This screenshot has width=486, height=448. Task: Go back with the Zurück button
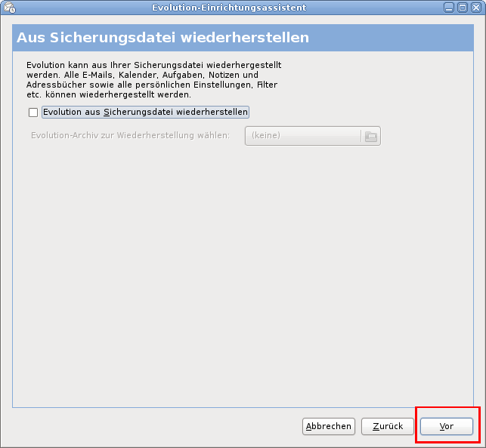coord(388,427)
